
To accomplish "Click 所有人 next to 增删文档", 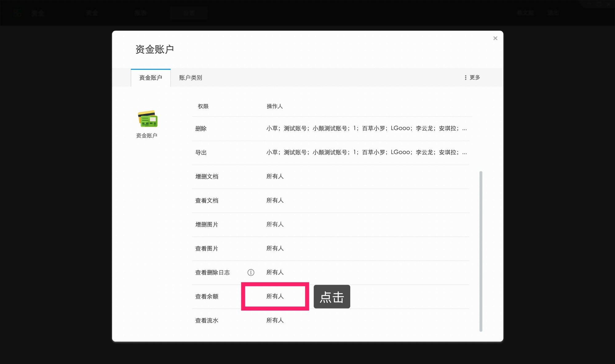I will (275, 176).
